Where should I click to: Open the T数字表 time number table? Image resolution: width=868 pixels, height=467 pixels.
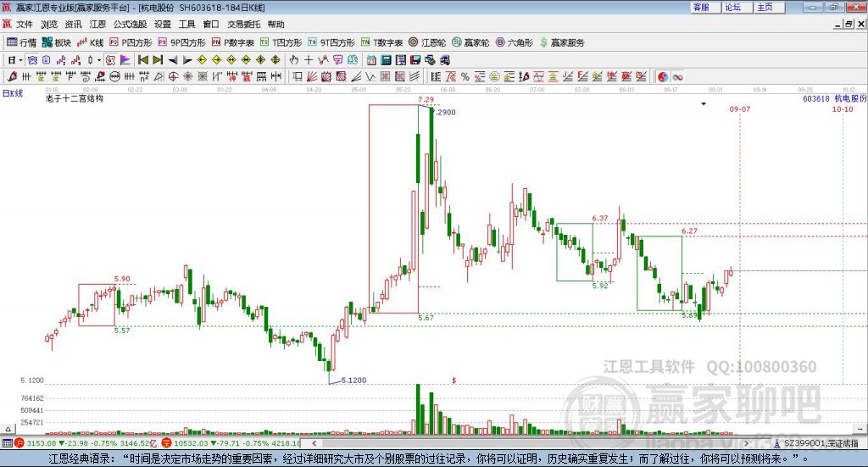tap(382, 42)
